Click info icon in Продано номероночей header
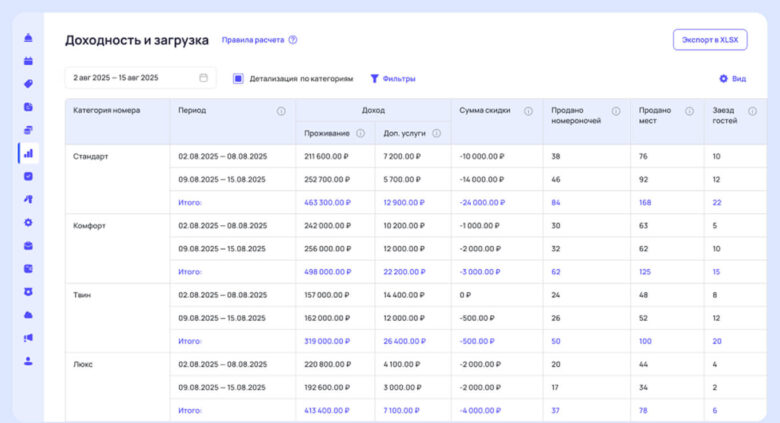 click(616, 111)
